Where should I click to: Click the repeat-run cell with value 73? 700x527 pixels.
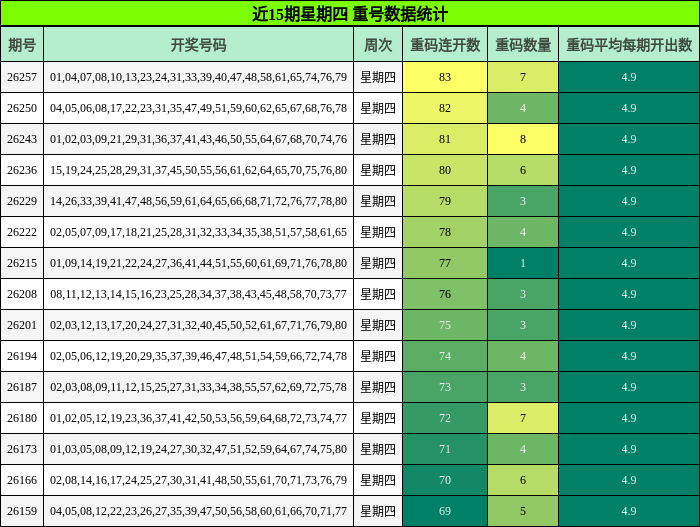click(445, 387)
